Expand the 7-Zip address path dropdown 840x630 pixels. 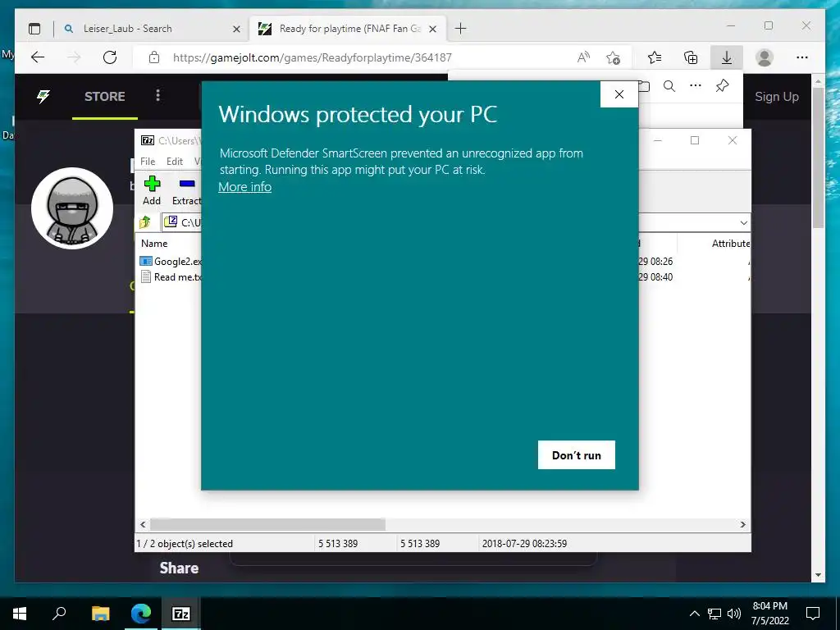[743, 222]
